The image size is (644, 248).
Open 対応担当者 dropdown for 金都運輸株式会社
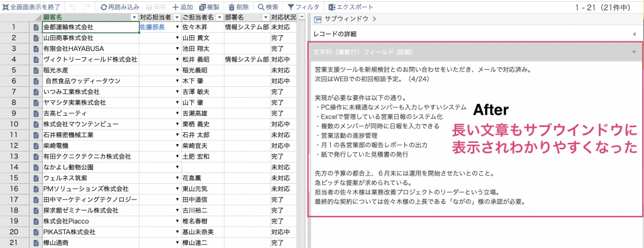(x=177, y=27)
